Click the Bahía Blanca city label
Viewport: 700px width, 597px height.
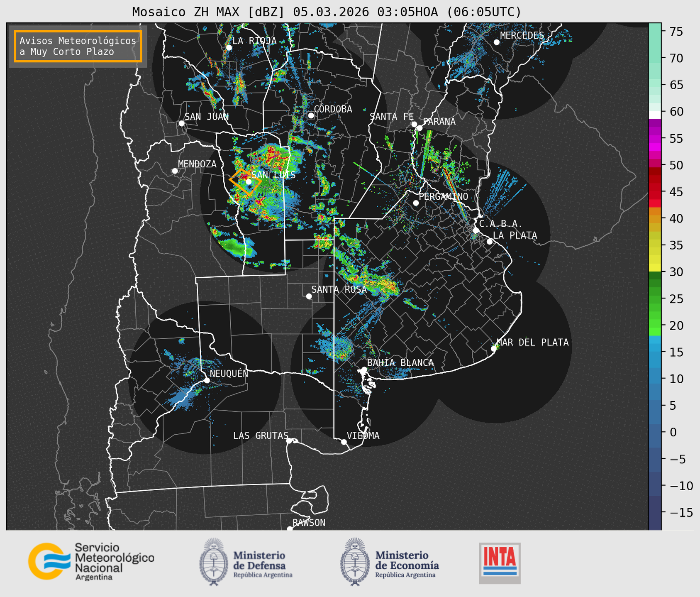[x=400, y=363]
